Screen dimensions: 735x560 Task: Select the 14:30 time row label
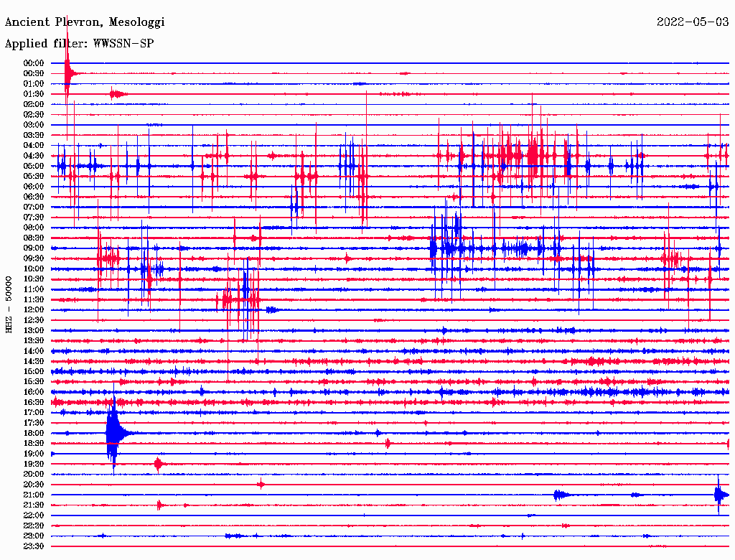tap(34, 362)
